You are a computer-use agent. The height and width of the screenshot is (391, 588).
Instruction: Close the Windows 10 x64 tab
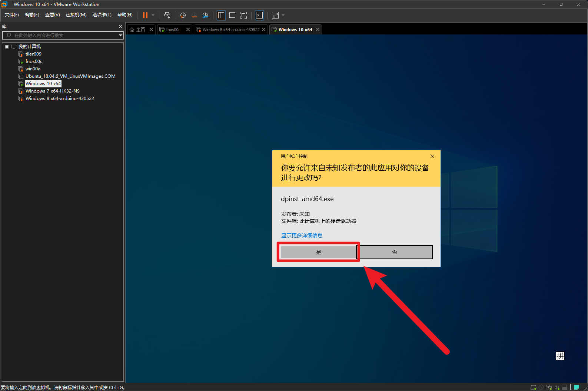(x=318, y=30)
